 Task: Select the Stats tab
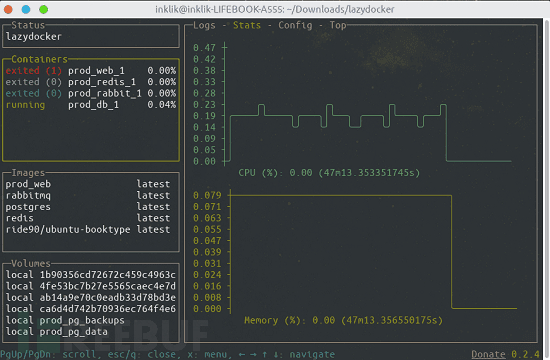247,25
